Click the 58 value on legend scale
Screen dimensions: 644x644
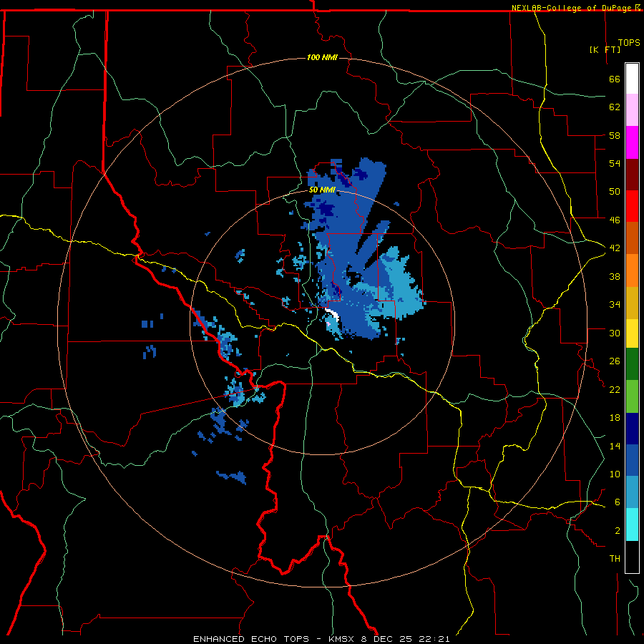[615, 135]
